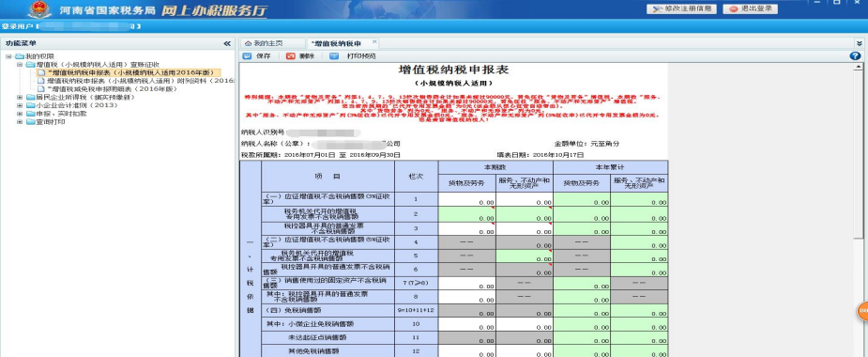Viewport: 868px width, 357px height.
Task: Click the 保存 button
Action: [x=257, y=56]
